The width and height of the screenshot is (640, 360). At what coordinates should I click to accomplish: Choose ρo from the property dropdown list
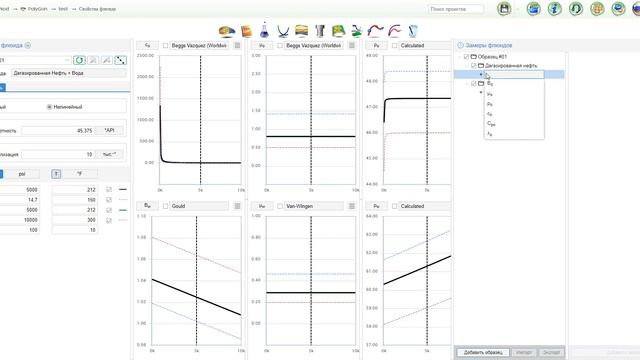[x=490, y=104]
